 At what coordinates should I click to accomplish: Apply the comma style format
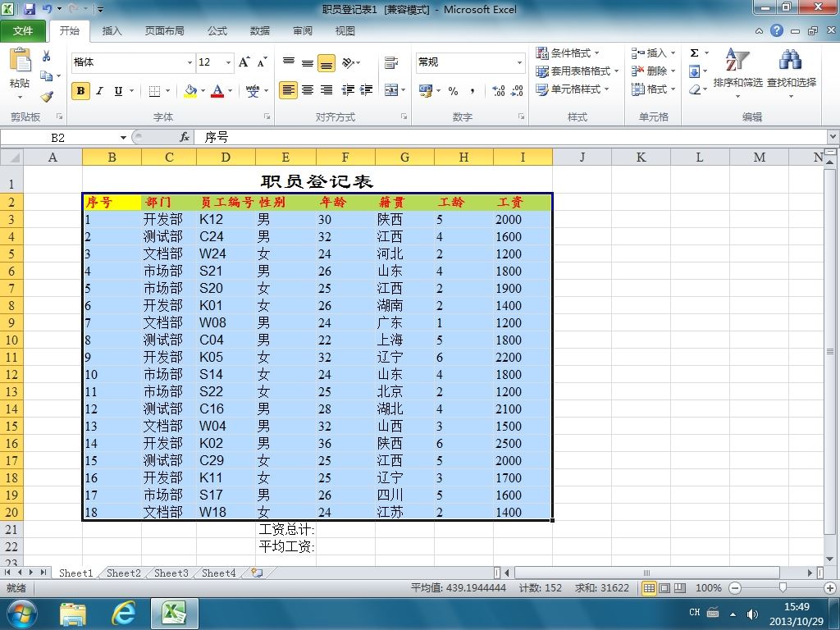point(472,91)
